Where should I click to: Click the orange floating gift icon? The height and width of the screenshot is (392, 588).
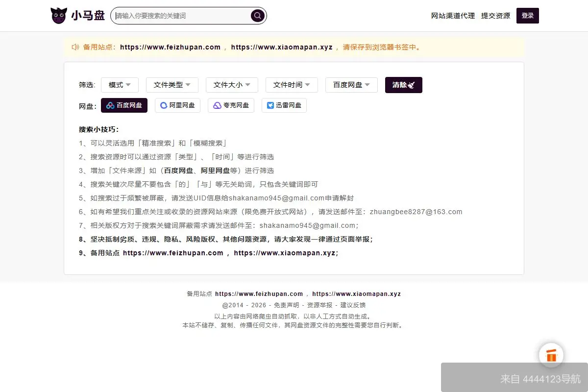551,355
